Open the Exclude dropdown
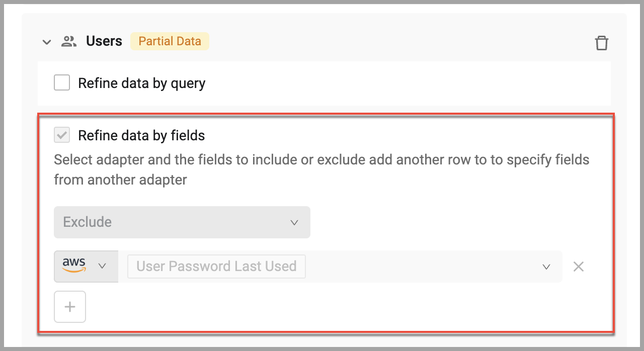Screen dimensions: 644x351 (x=182, y=222)
